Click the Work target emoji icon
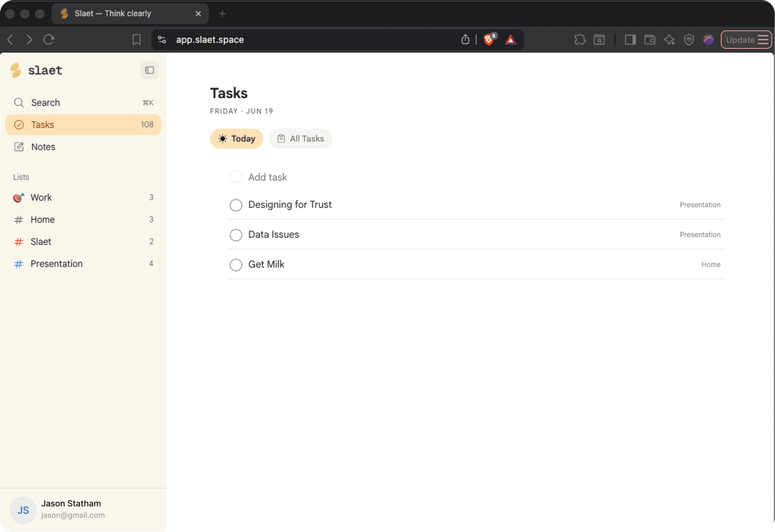 [19, 197]
